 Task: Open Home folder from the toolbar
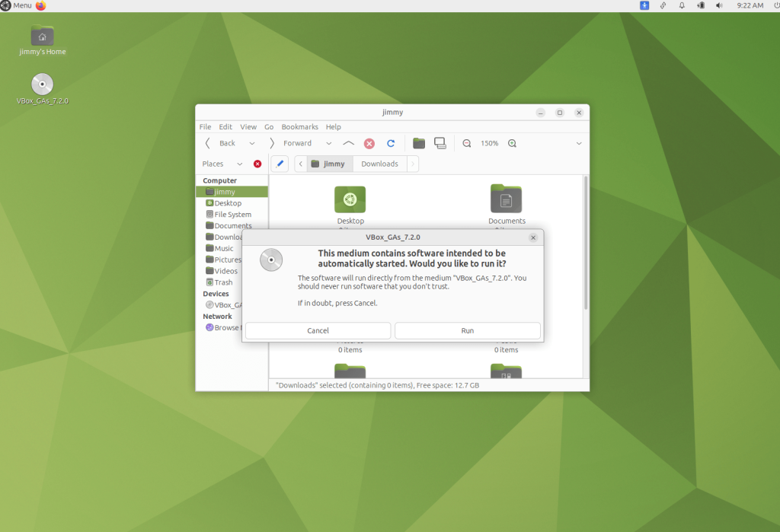(x=419, y=143)
